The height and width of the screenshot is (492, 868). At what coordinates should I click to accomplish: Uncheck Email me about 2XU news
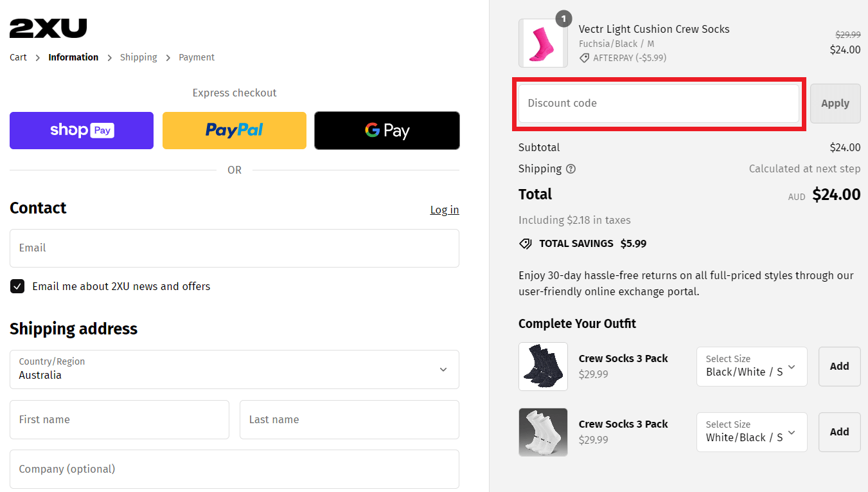click(x=17, y=286)
